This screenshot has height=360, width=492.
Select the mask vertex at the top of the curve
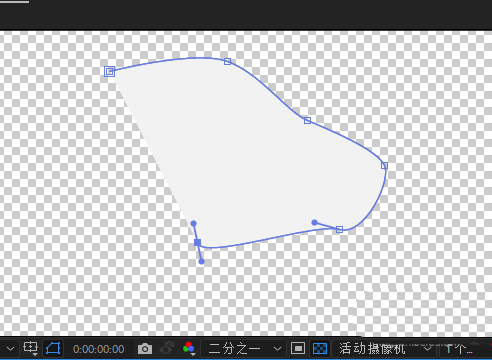[227, 61]
